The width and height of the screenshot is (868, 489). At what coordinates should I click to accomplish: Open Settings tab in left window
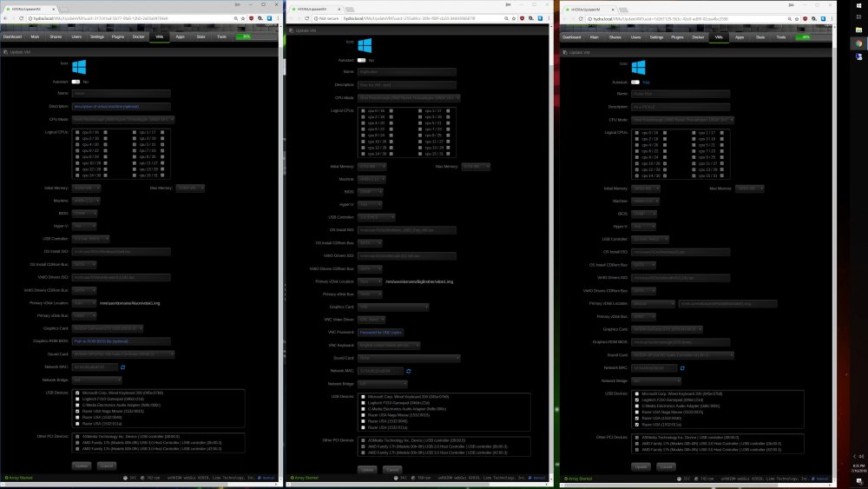tap(97, 36)
